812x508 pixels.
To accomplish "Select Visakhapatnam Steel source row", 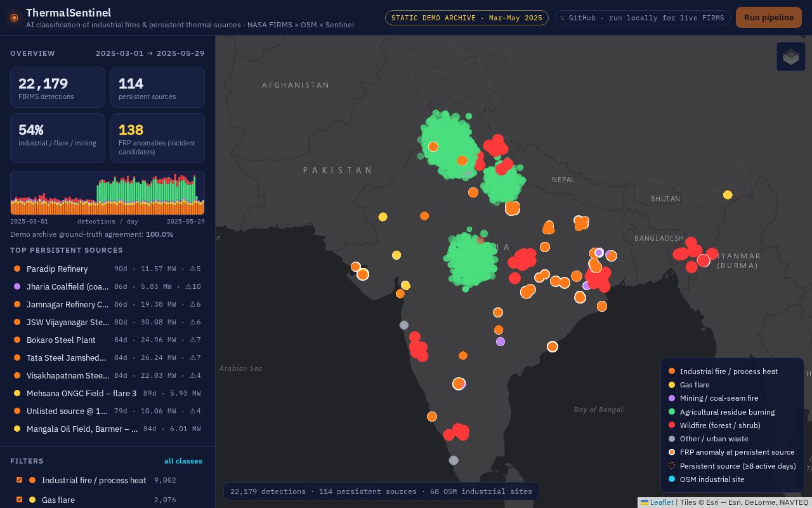I will (x=107, y=376).
